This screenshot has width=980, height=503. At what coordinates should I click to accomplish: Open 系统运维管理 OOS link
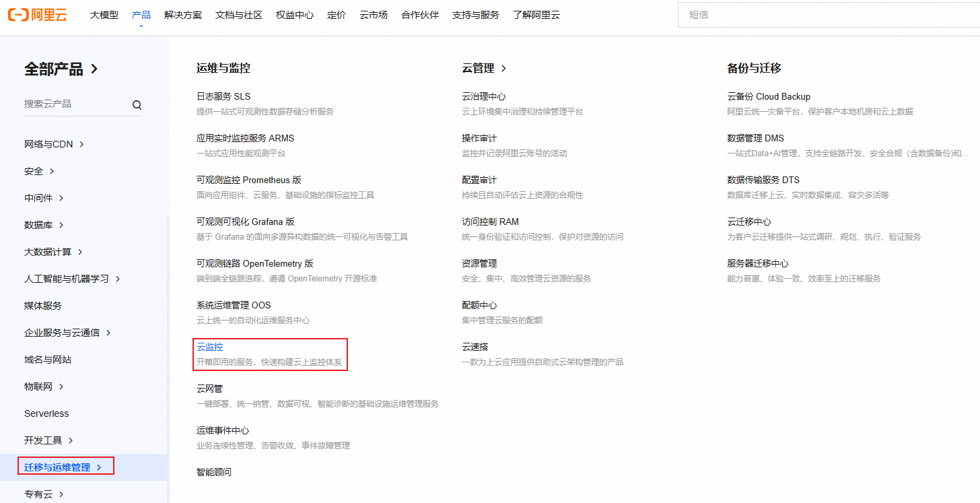[x=234, y=305]
